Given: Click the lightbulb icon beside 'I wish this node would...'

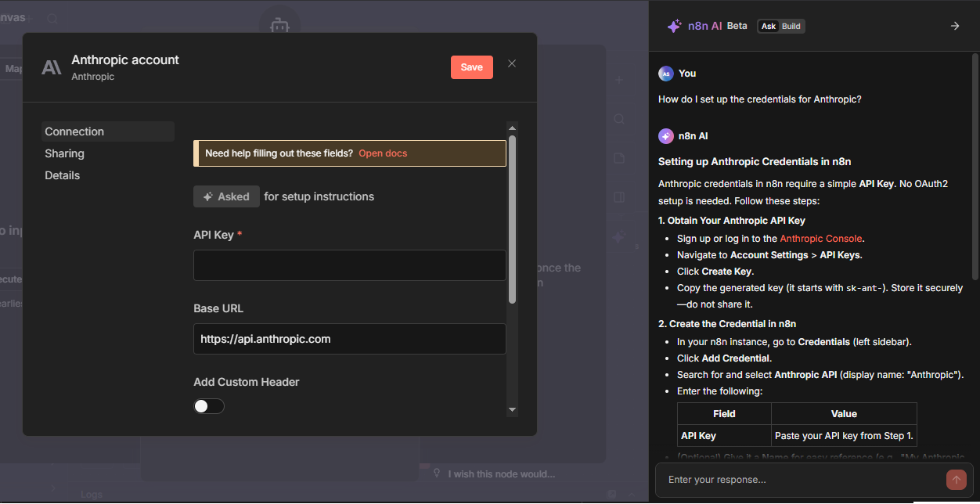Looking at the screenshot, I should point(437,473).
